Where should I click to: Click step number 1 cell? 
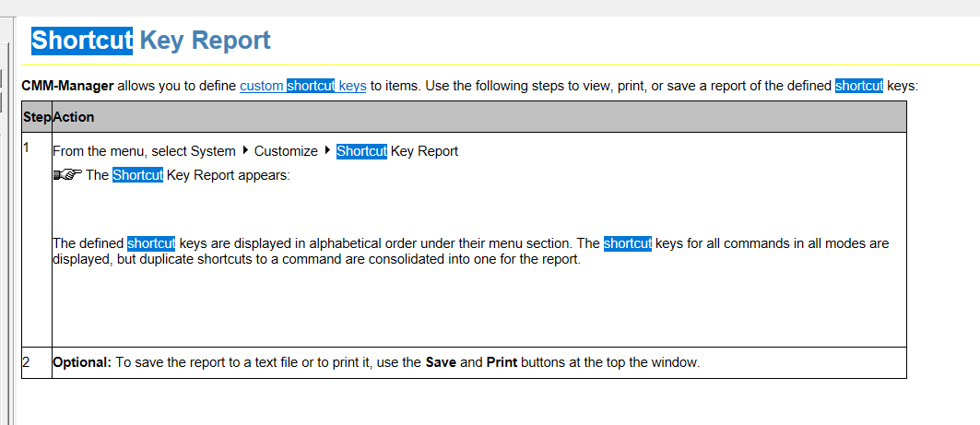[x=37, y=240]
